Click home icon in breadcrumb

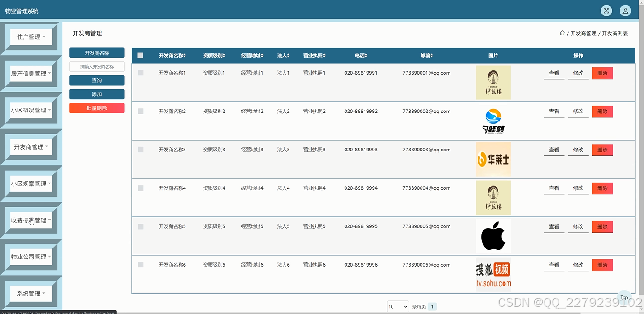(562, 33)
